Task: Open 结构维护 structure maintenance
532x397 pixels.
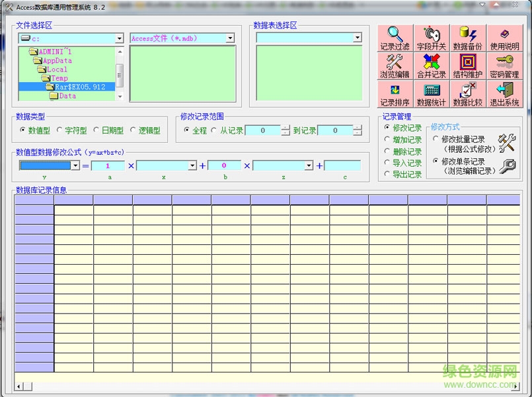Action: [468, 66]
